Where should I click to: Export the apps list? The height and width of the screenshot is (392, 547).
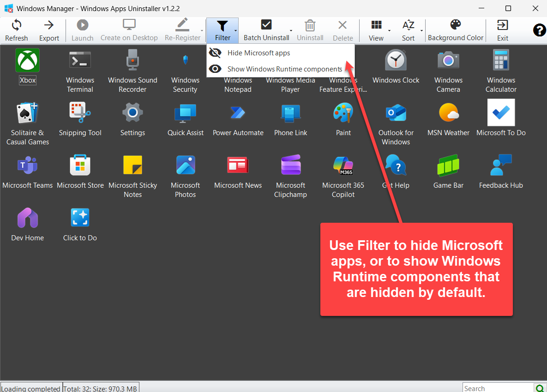[x=49, y=30]
